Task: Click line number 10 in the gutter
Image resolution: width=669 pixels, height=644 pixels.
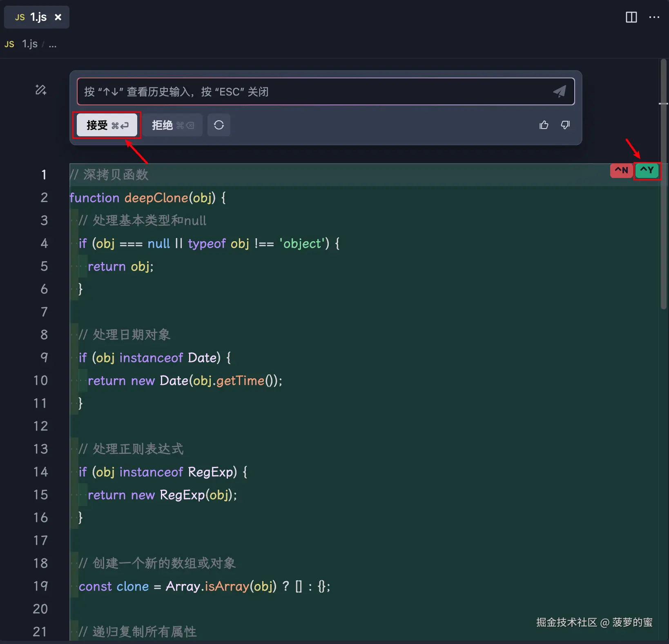Action: coord(40,380)
